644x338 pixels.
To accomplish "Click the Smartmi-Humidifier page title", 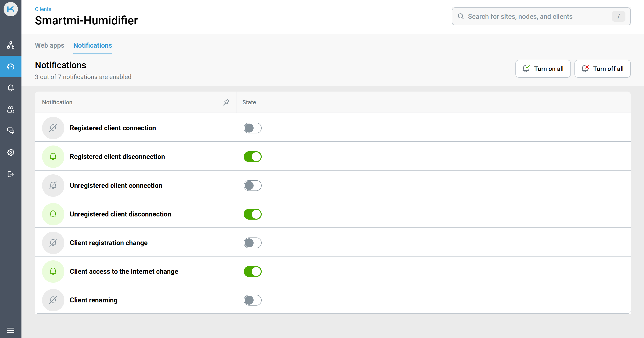I will 86,21.
